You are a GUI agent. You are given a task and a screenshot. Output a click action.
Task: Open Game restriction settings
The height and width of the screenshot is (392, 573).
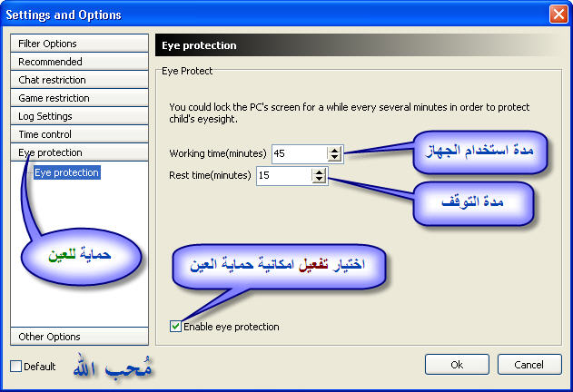tap(79, 98)
